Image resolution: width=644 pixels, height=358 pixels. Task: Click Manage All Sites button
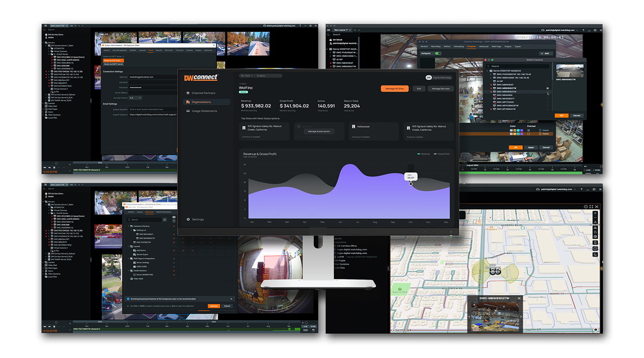click(x=395, y=89)
